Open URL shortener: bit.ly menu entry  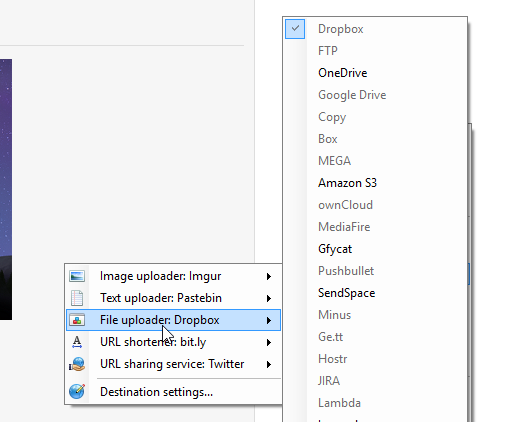tap(173, 342)
